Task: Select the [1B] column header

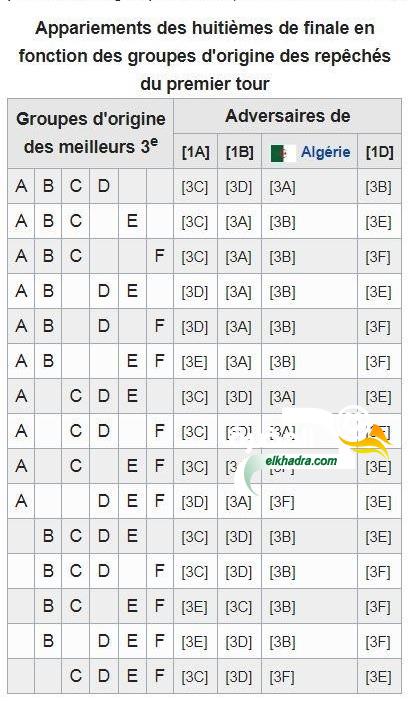Action: click(x=239, y=152)
